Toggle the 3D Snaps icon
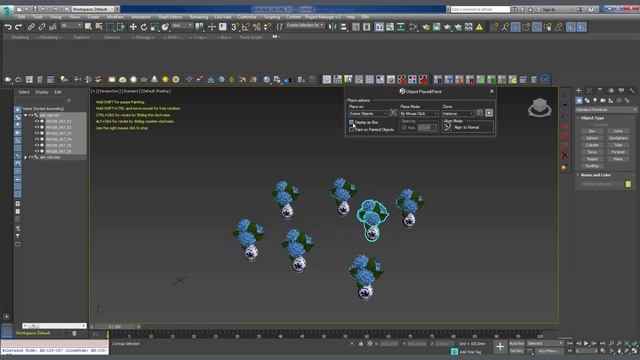This screenshot has height=360, width=640. click(235, 27)
